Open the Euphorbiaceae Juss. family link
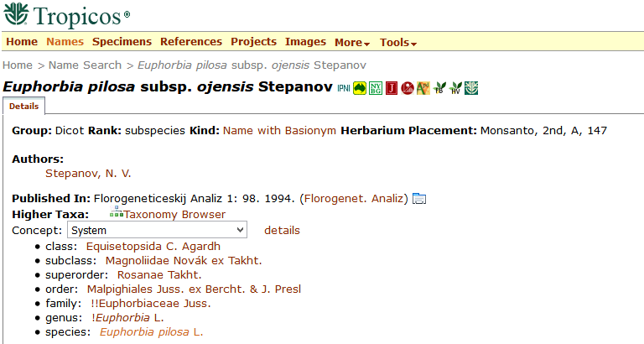Image resolution: width=644 pixels, height=344 pixels. [x=151, y=303]
